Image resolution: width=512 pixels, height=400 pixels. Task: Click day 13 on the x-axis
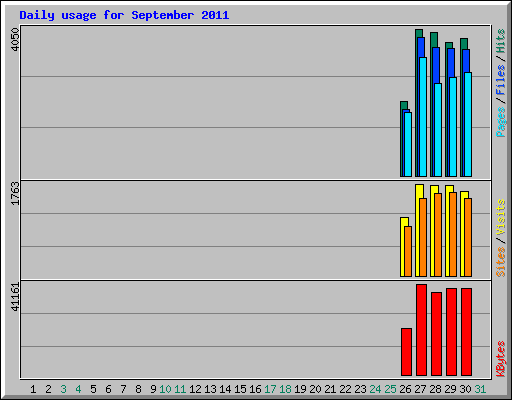(x=210, y=389)
